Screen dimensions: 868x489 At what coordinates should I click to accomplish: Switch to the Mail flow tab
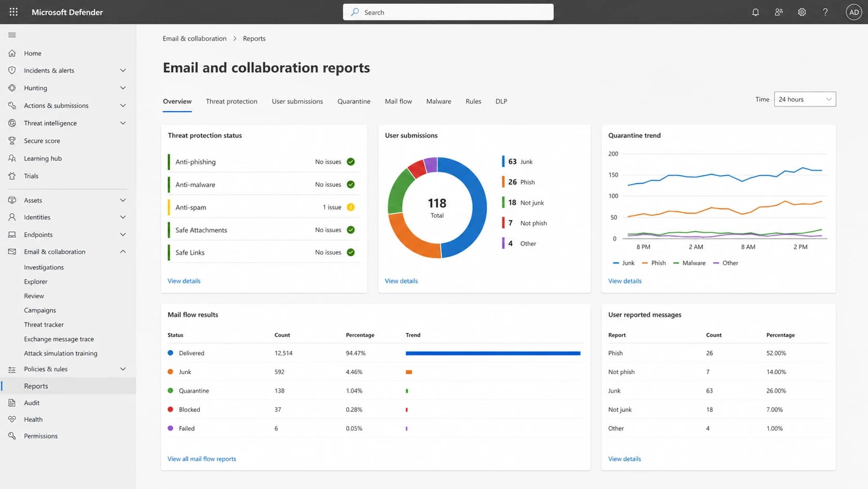[x=398, y=101]
